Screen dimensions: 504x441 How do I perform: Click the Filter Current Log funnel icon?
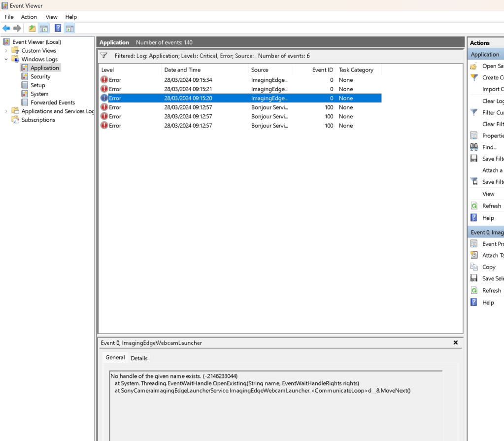point(474,112)
